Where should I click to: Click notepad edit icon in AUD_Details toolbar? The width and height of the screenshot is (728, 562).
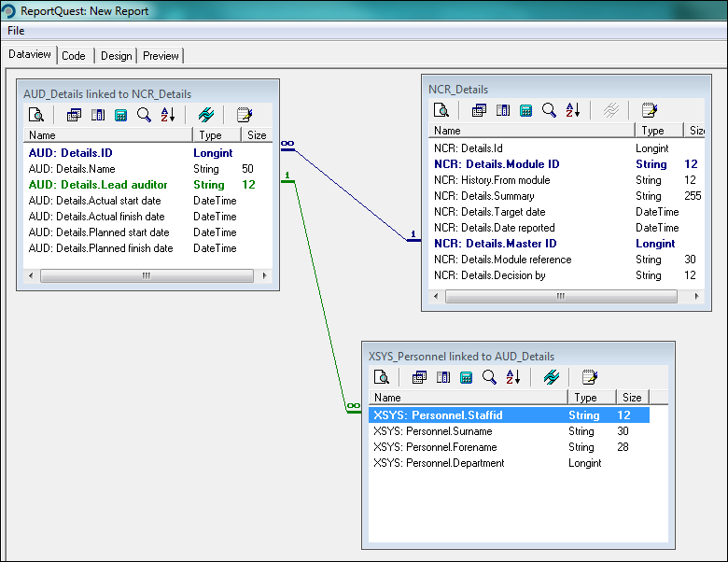tap(245, 115)
